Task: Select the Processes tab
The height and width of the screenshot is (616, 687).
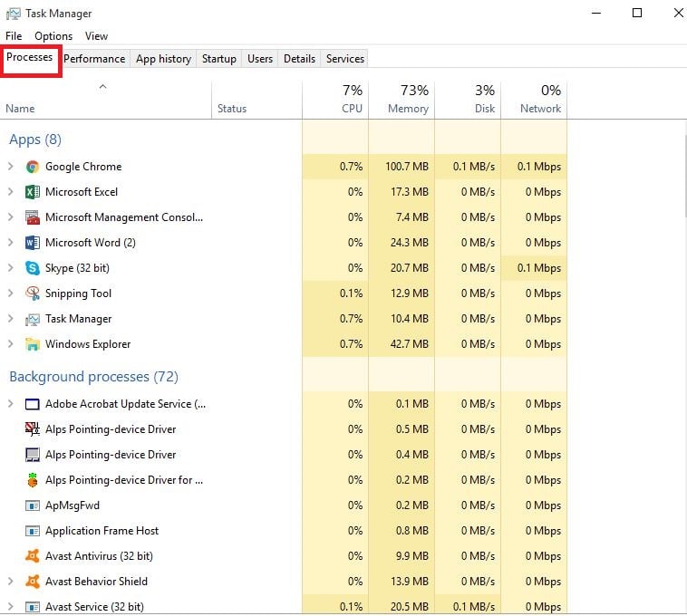Action: point(29,57)
